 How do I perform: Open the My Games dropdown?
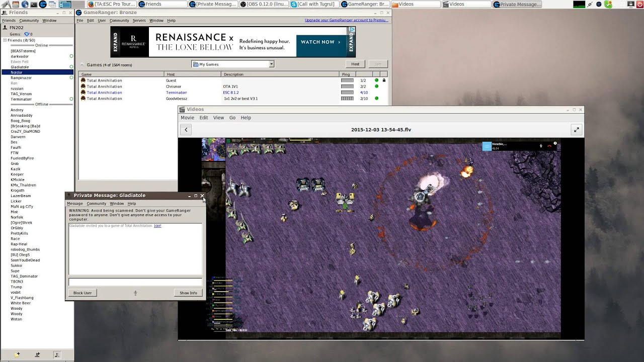click(233, 64)
